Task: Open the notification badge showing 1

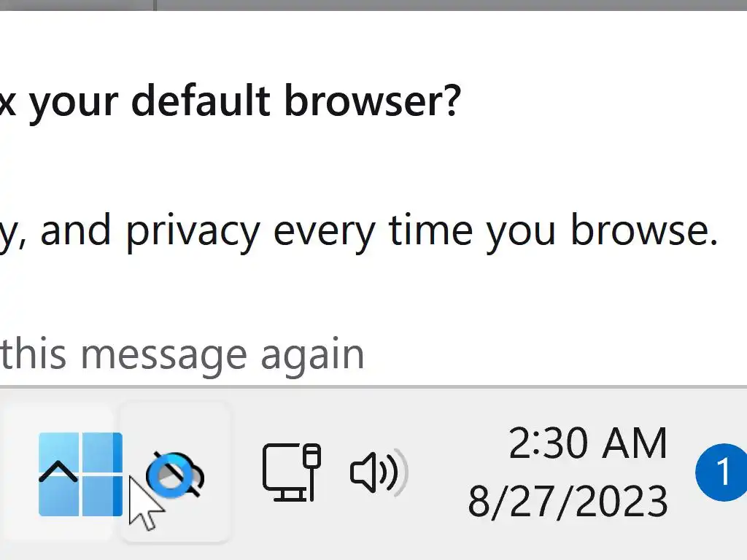Action: click(x=721, y=472)
